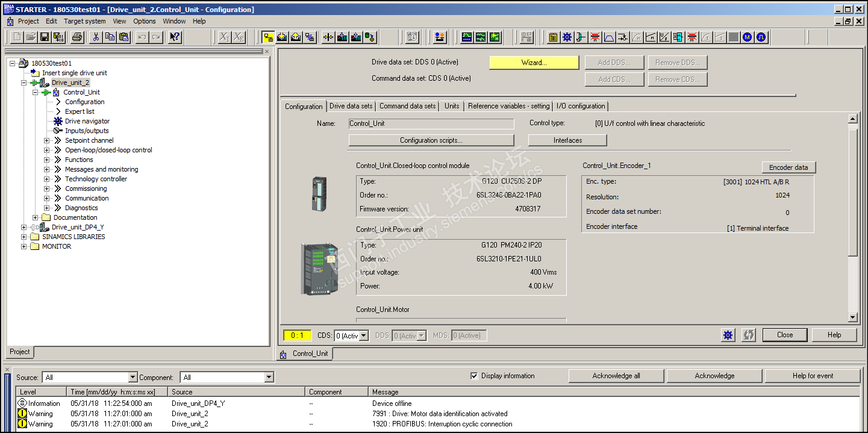The image size is (868, 433).
Task: Click the yellow Connect to target system icon
Action: (268, 37)
